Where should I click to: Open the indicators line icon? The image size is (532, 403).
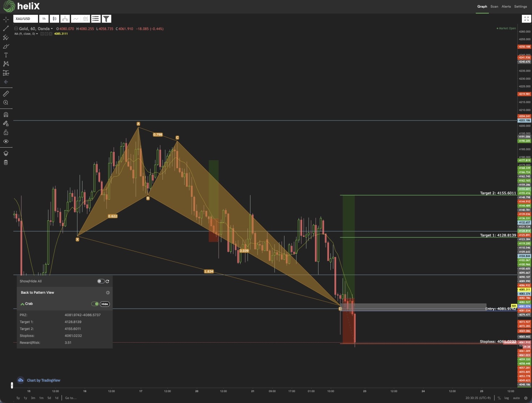click(75, 19)
